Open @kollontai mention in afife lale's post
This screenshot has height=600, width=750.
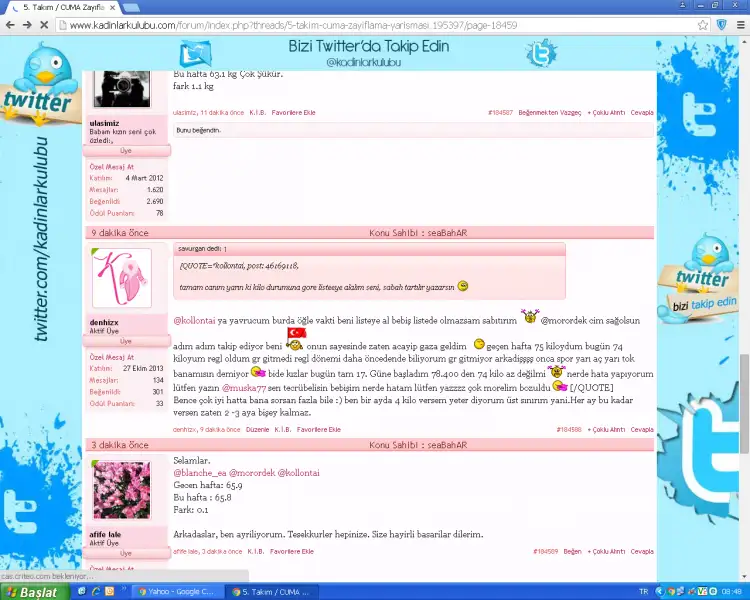tap(298, 473)
